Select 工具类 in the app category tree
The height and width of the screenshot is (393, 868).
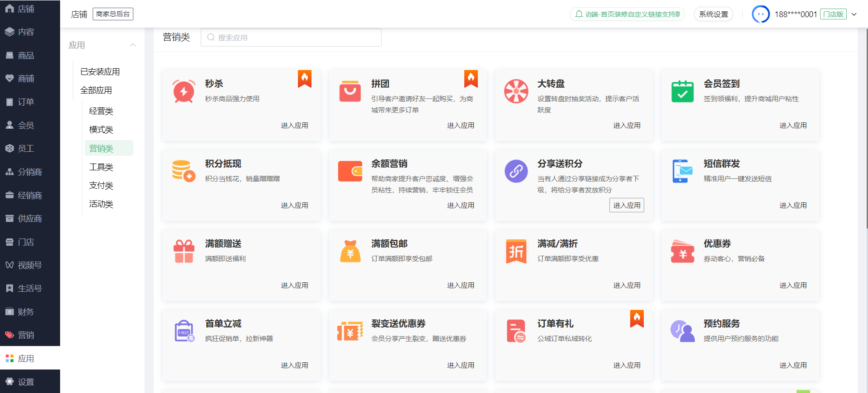[101, 167]
